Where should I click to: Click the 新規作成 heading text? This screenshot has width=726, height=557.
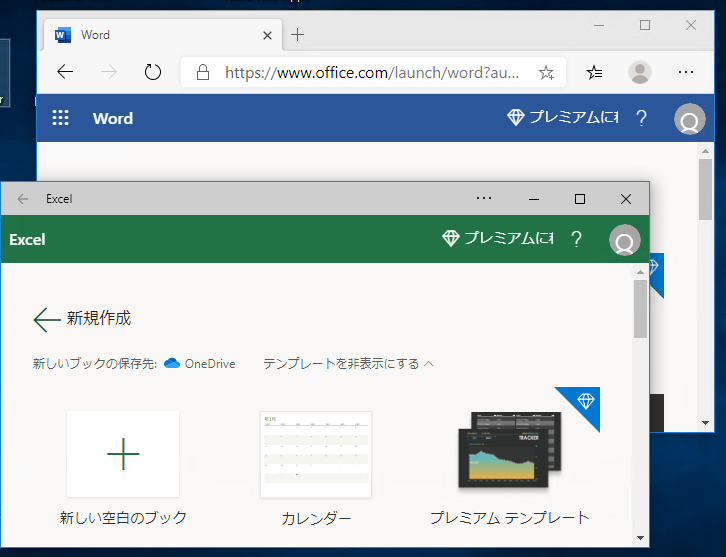pyautogui.click(x=99, y=318)
